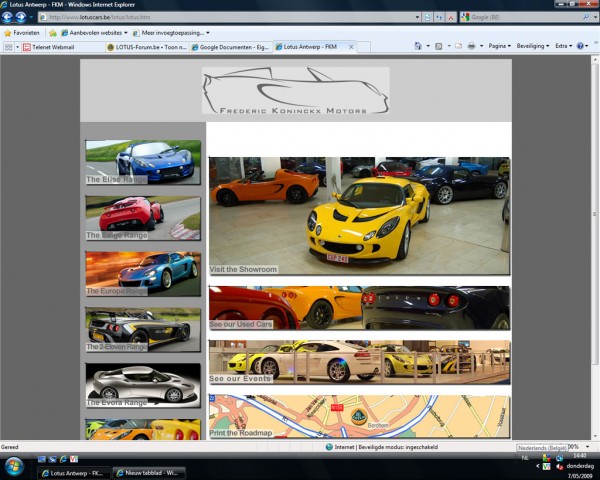Viewport: 600px width, 480px height.
Task: Open The Europa Range thumbnail
Action: [143, 274]
